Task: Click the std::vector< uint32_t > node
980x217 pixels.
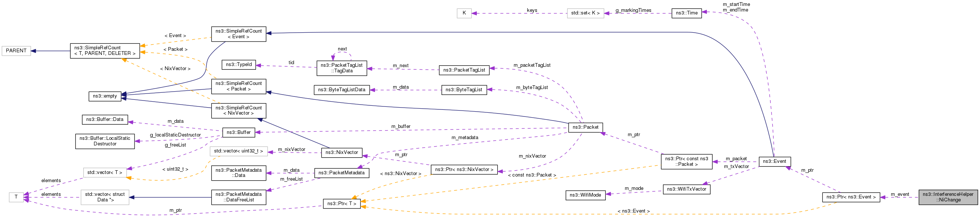Action: point(239,151)
